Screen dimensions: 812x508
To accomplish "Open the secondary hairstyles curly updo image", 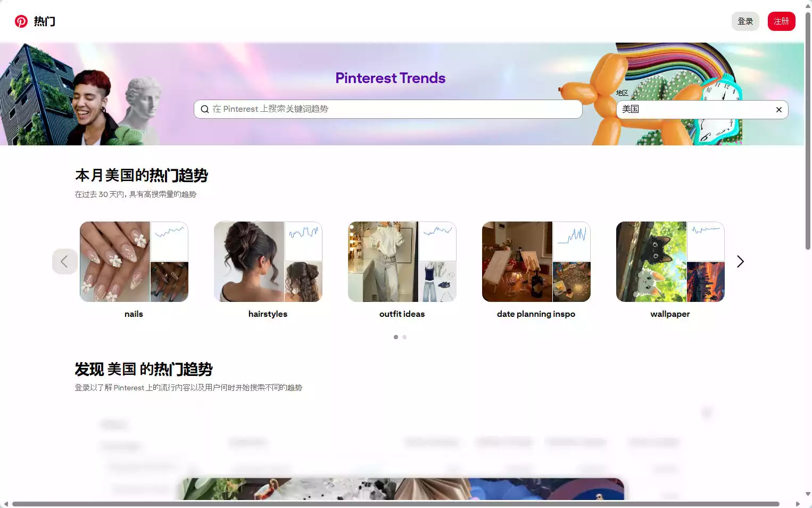I will (x=304, y=282).
